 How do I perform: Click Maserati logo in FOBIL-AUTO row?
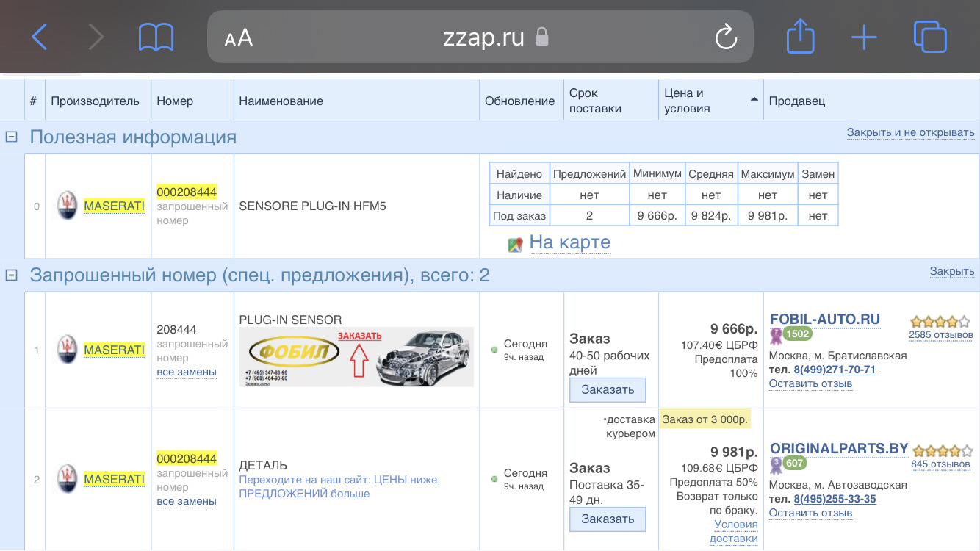coord(67,350)
